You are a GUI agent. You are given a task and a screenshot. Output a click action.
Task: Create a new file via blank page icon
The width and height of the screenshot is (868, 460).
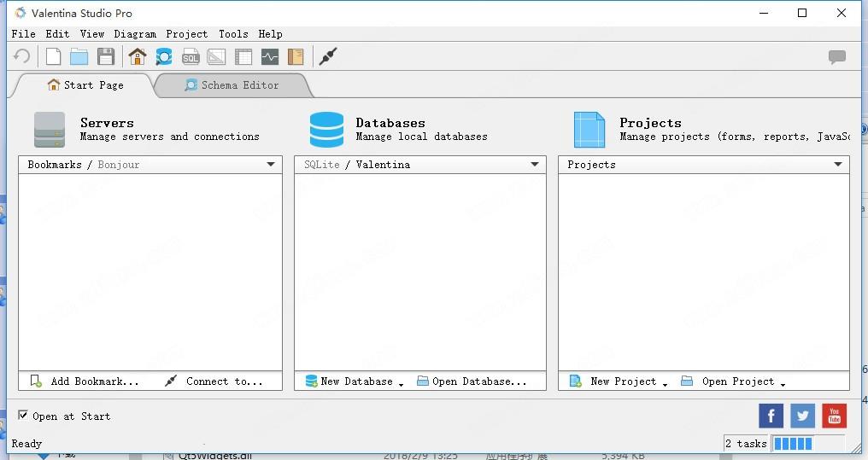click(x=53, y=56)
